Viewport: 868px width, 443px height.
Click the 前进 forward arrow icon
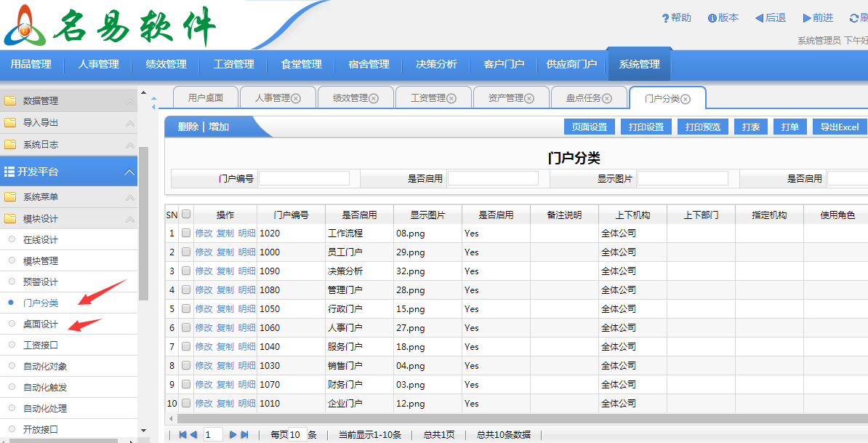tap(807, 18)
